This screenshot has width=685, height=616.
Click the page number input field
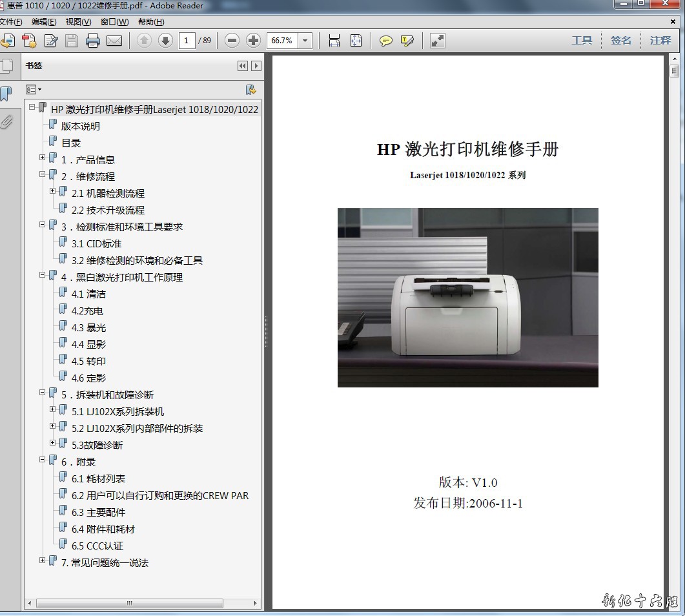187,41
